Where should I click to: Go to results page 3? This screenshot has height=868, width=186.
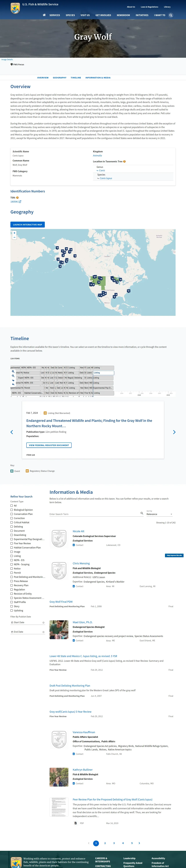point(114,843)
